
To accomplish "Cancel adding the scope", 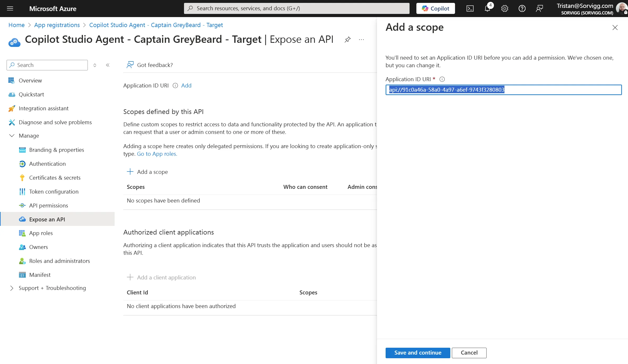I will click(x=469, y=353).
